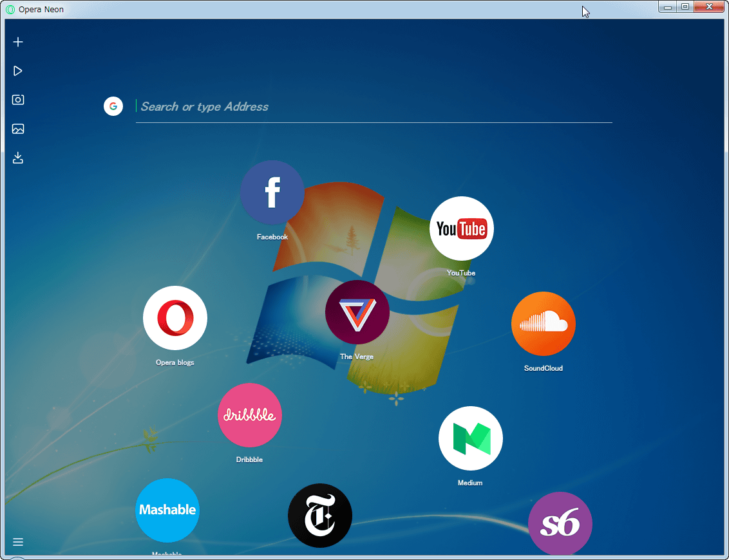Click the YouTube label text
The width and height of the screenshot is (729, 560).
pyautogui.click(x=461, y=274)
